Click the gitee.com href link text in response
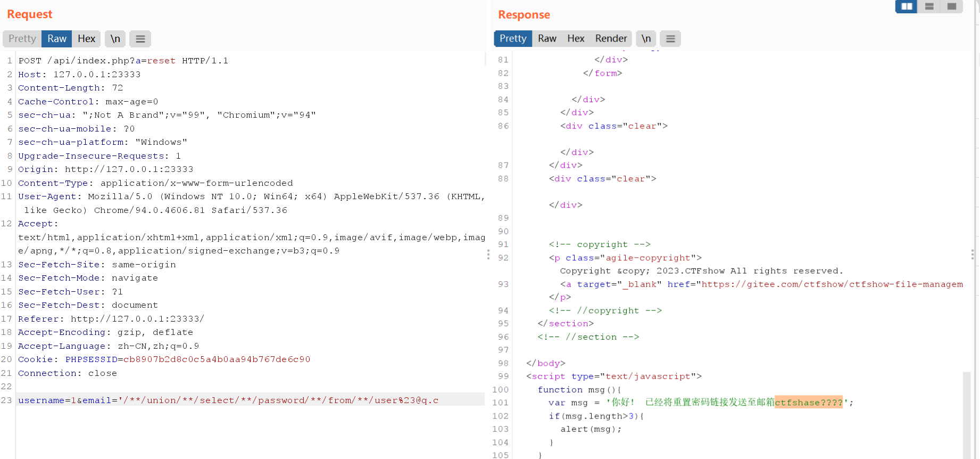This screenshot has width=980, height=459. tap(832, 284)
